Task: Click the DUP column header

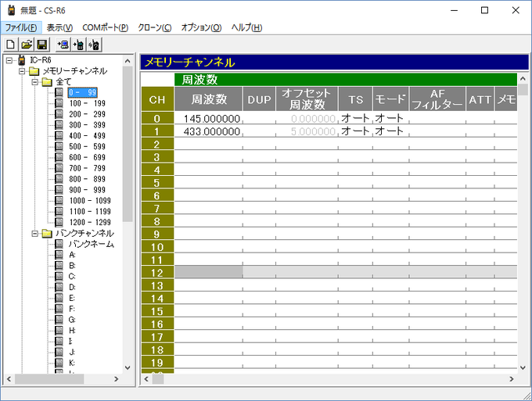Action: tap(259, 99)
